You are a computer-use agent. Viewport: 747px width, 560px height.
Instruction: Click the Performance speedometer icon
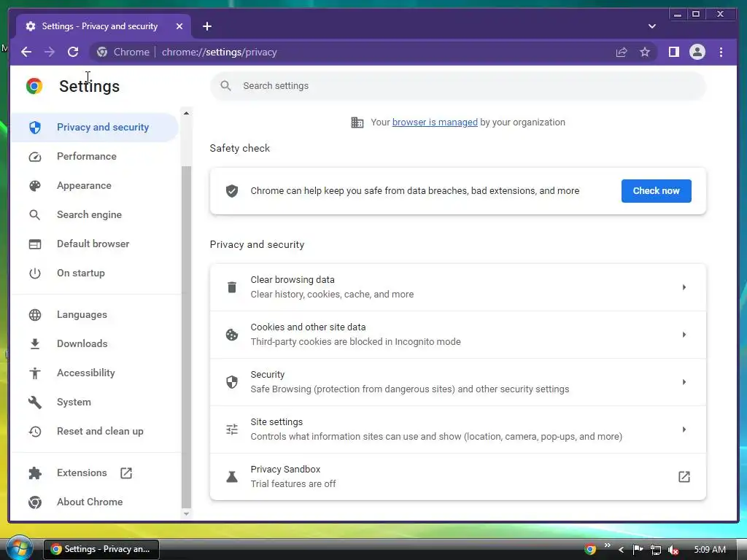pos(35,157)
